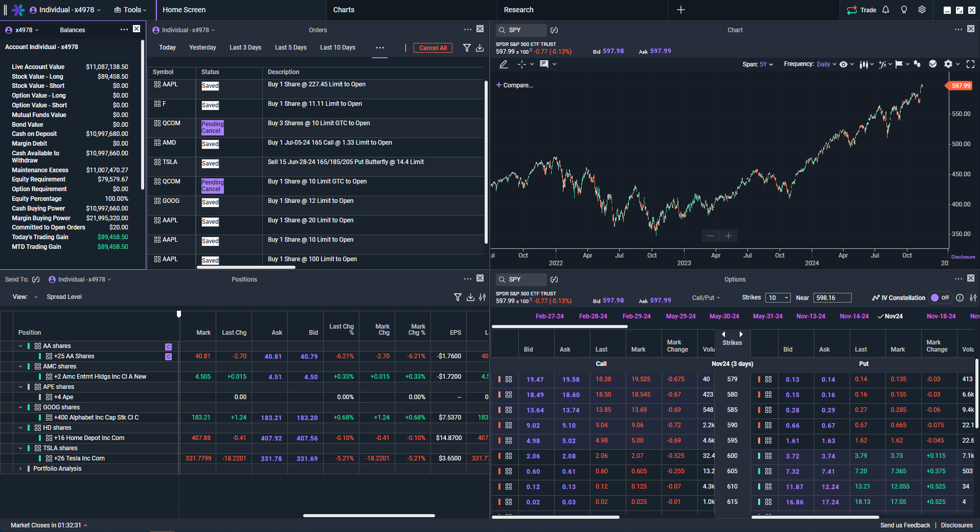This screenshot has height=532, width=980.
Task: Select Feb-29-24 expiration
Action: pyautogui.click(x=636, y=316)
